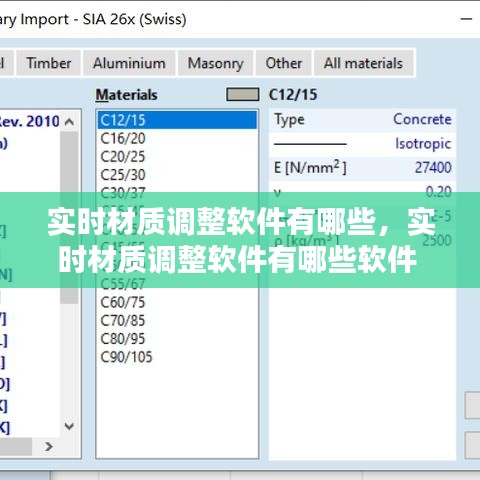This screenshot has height=480, width=480.
Task: Select C12/15 in the Materials list
Action: click(x=177, y=120)
